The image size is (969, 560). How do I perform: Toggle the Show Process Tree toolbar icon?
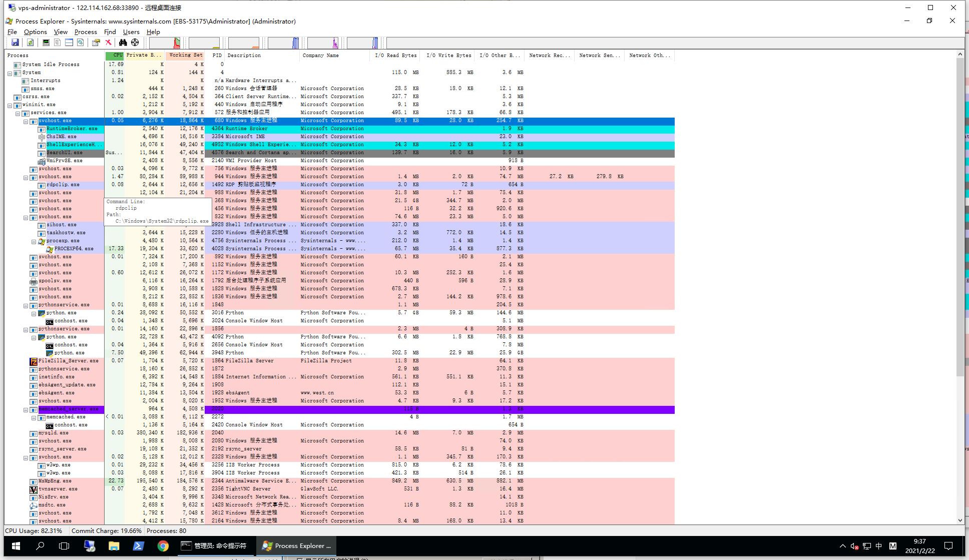coord(58,43)
